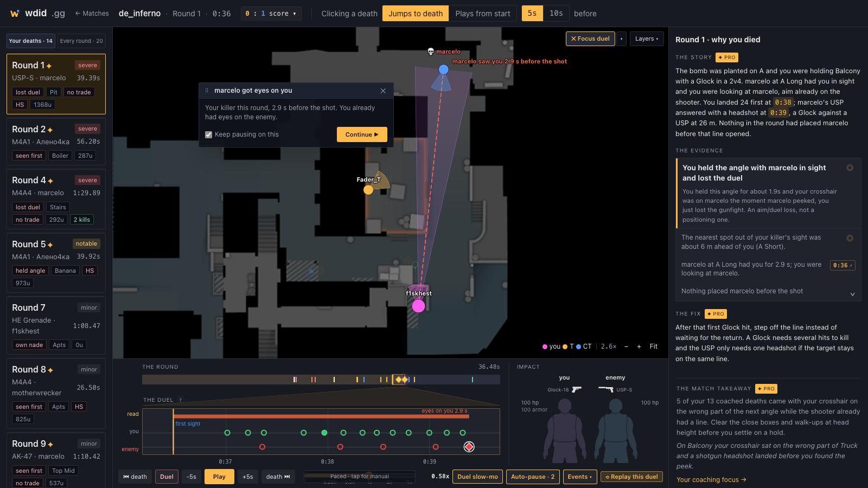This screenshot has height=488, width=868.
Task: Click the Round 9 coached star icon
Action: [x=50, y=444]
